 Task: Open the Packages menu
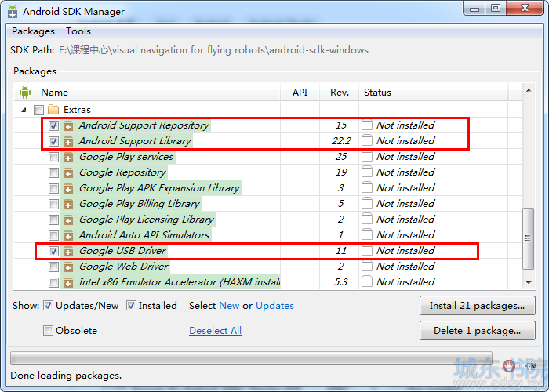(x=33, y=31)
